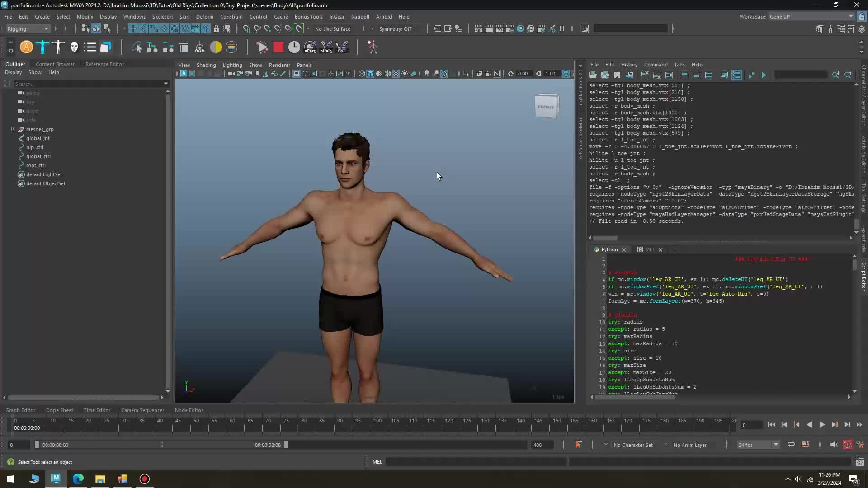Image resolution: width=868 pixels, height=488 pixels.
Task: Open the Rigging menu set dropdown
Action: point(28,29)
